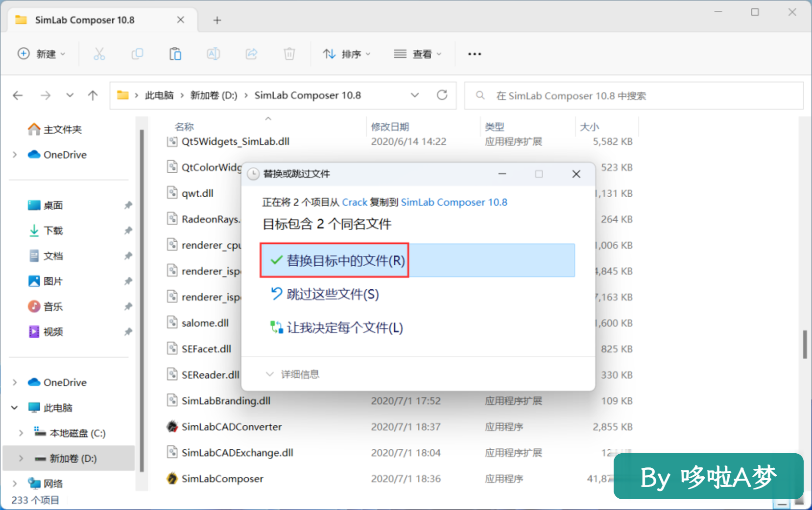
Task: Expand the top OneDrive sidebar item
Action: coord(15,155)
